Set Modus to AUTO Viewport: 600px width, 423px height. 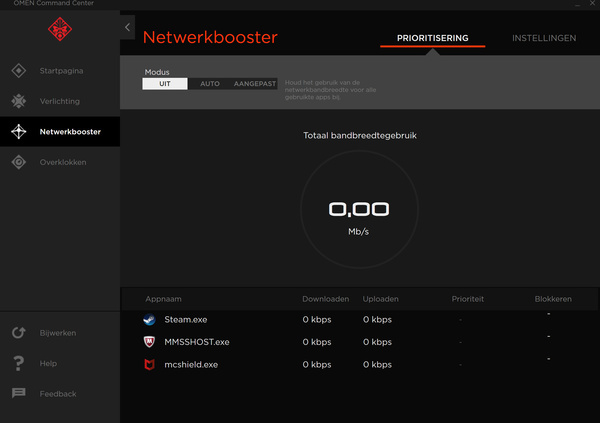(x=210, y=84)
